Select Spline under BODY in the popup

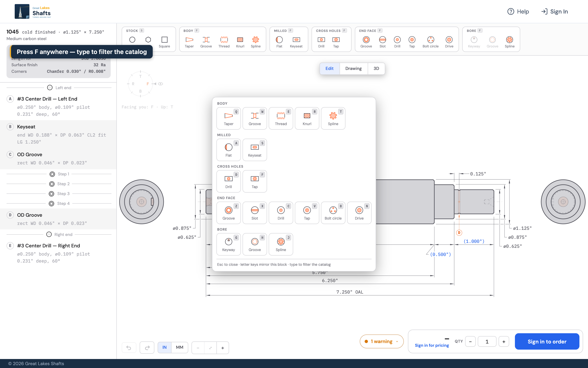click(333, 118)
